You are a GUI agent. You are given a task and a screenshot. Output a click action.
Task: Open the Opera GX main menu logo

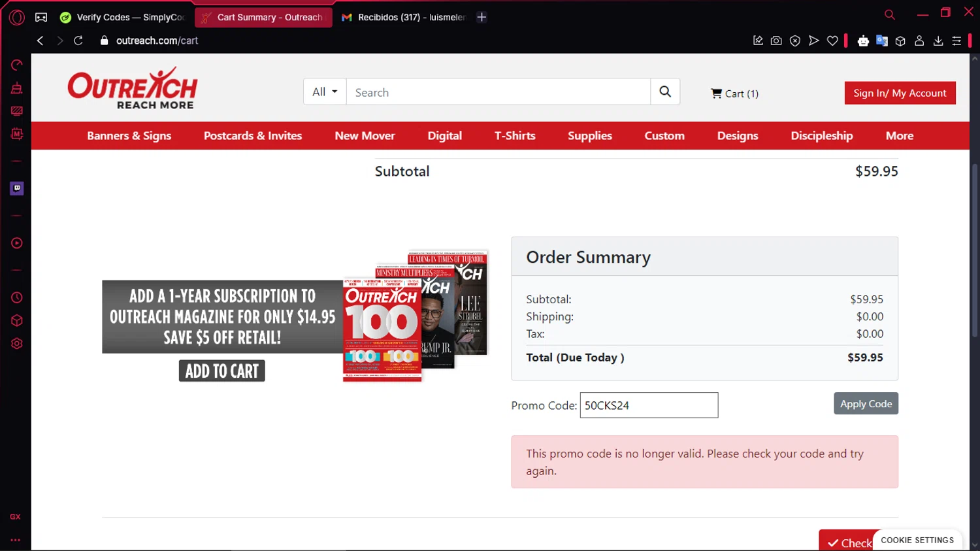pyautogui.click(x=17, y=18)
